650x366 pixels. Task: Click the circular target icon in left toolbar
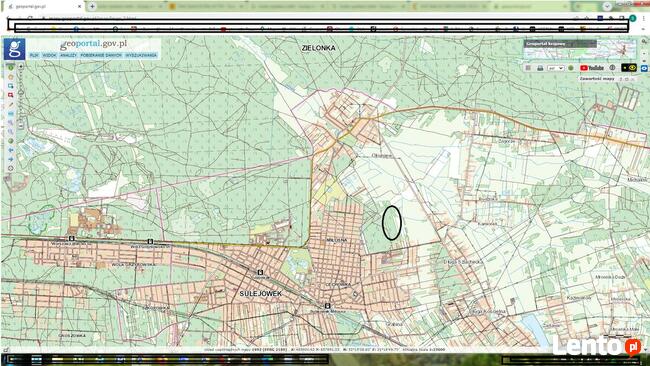click(x=10, y=168)
